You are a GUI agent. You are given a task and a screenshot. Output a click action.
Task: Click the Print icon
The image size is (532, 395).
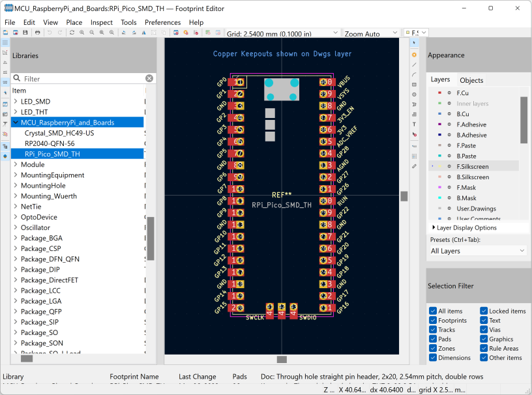tap(37, 31)
